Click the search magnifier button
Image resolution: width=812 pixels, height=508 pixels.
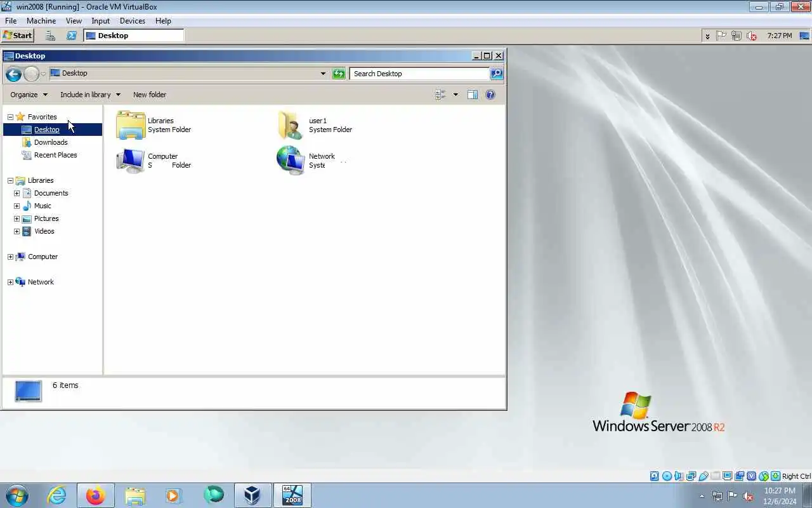click(497, 74)
